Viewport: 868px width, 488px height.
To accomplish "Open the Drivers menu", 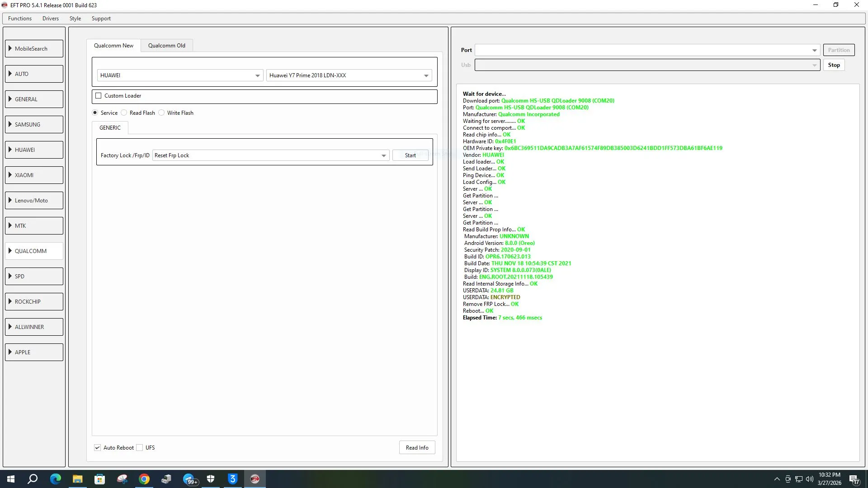I will (x=51, y=19).
